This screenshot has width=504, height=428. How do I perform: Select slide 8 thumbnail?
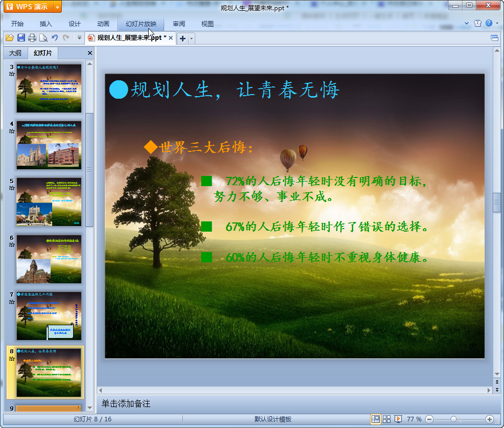(x=49, y=373)
